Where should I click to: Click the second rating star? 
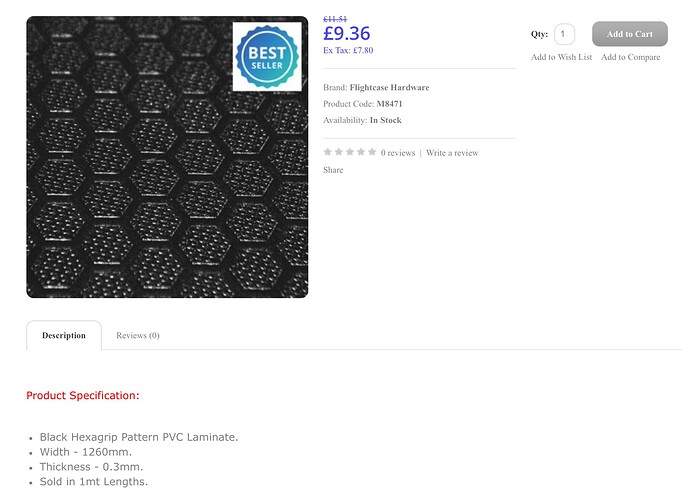339,152
